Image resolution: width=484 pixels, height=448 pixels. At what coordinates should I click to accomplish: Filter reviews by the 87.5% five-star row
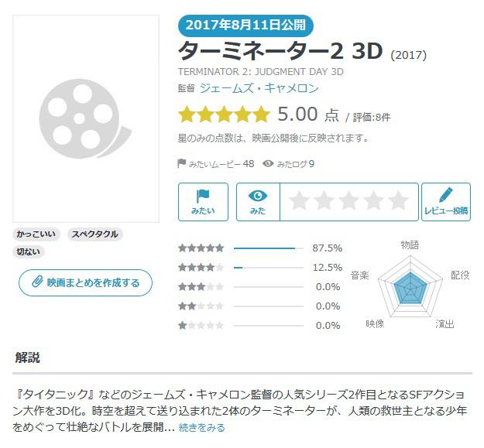pos(260,248)
